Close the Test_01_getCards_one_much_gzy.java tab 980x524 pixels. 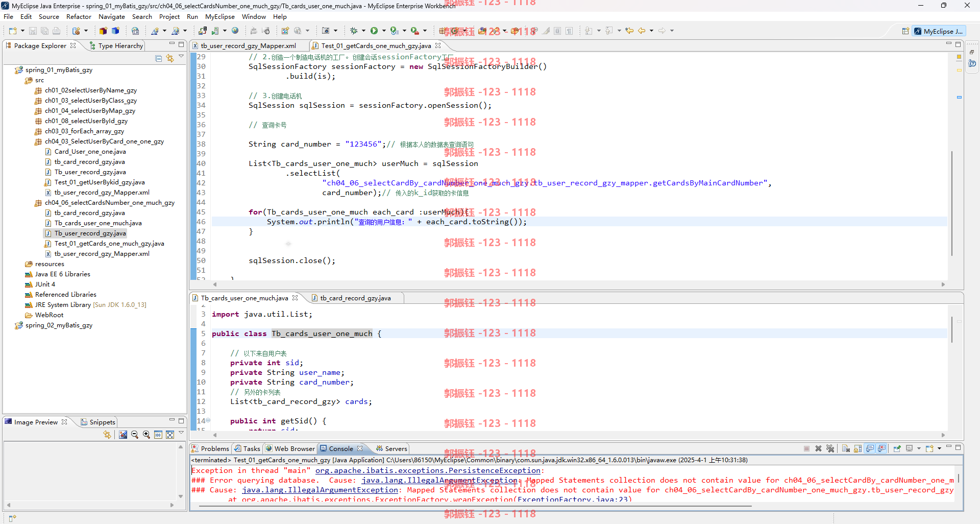pos(437,45)
